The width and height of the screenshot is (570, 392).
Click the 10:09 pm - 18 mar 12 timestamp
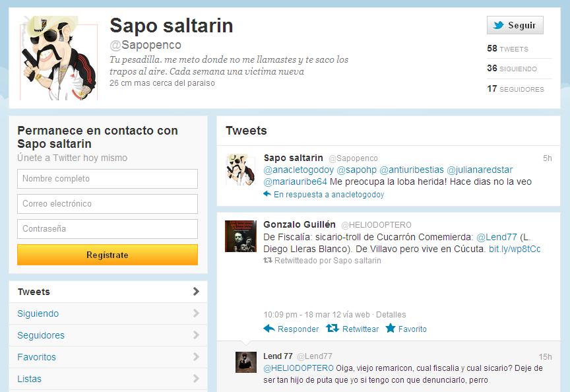(302, 315)
